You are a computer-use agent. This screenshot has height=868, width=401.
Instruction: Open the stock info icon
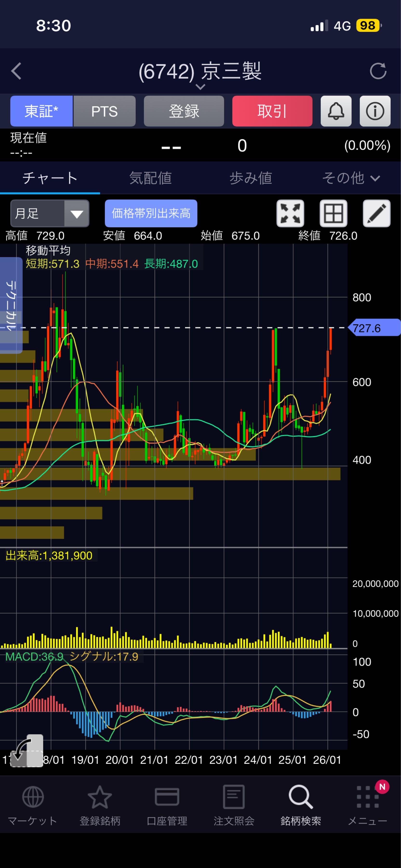coord(375,111)
